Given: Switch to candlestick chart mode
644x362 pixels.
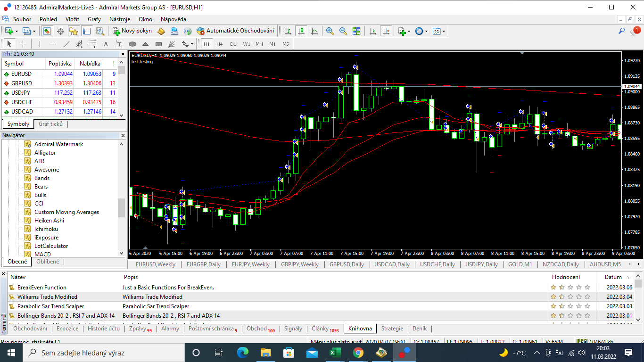Looking at the screenshot, I should pyautogui.click(x=301, y=31).
